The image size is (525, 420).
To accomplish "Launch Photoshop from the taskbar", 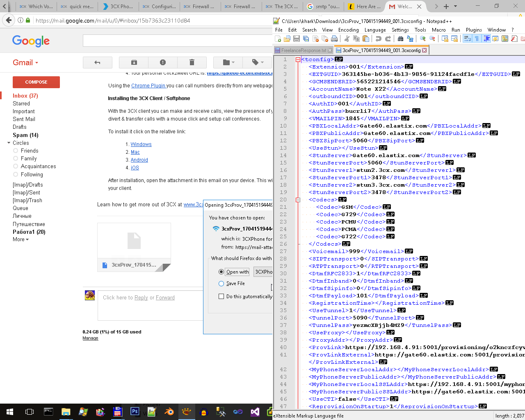I will click(135, 411).
